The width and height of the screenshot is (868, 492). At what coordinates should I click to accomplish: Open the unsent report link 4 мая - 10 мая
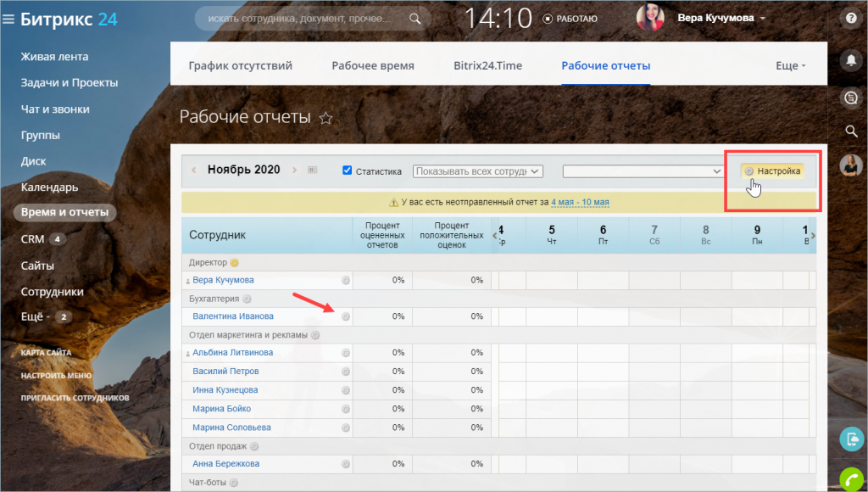(580, 202)
